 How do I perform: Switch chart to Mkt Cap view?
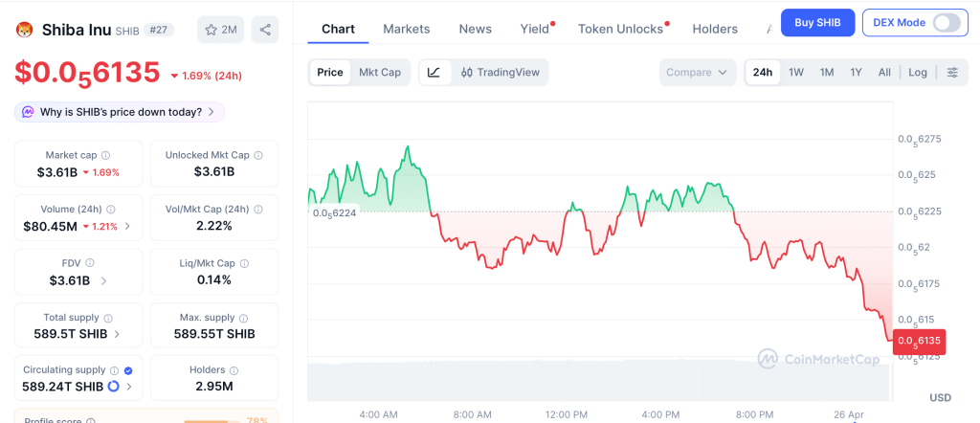pyautogui.click(x=380, y=72)
